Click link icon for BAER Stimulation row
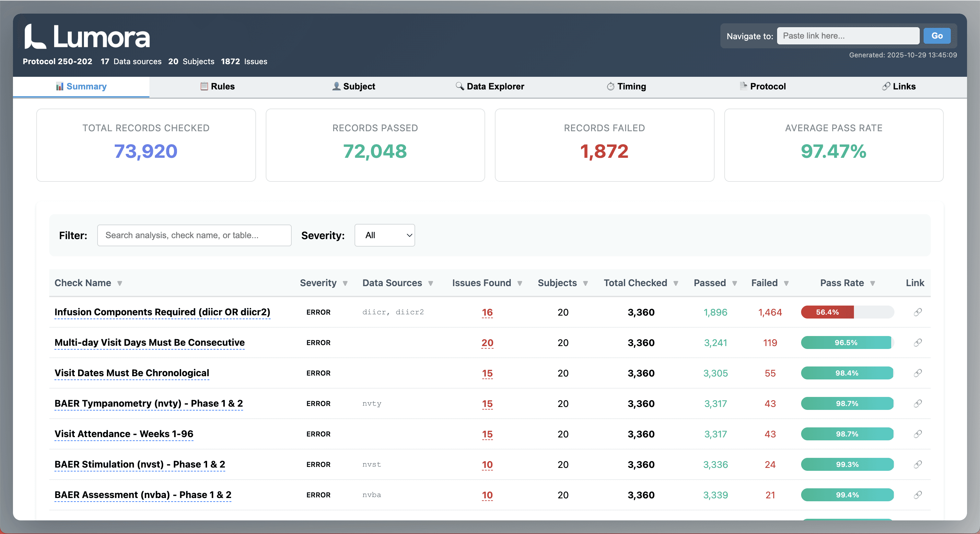 click(x=917, y=464)
